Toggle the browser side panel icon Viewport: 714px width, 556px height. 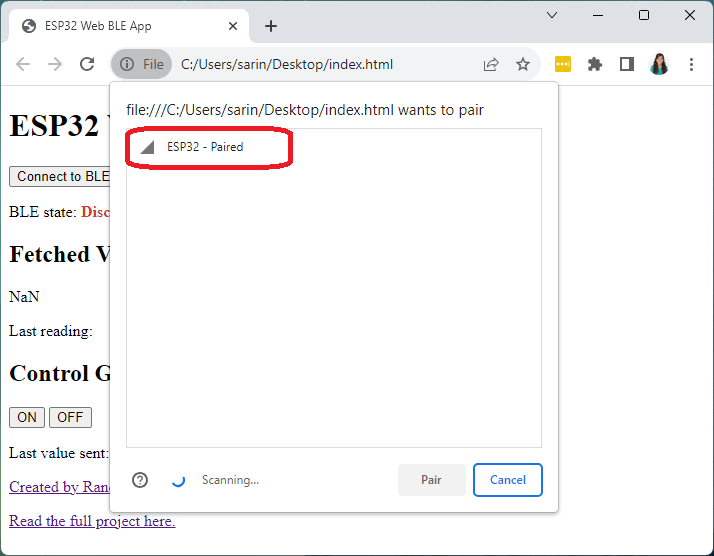coord(627,64)
